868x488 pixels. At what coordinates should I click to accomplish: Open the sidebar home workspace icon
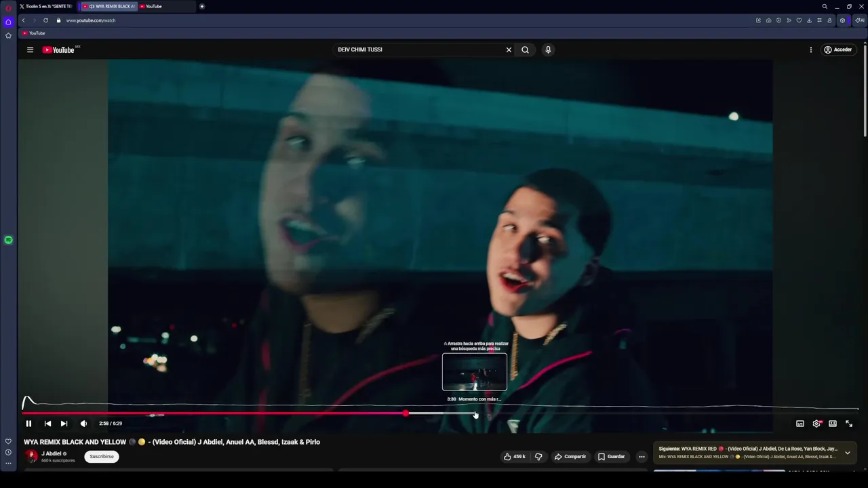click(8, 22)
